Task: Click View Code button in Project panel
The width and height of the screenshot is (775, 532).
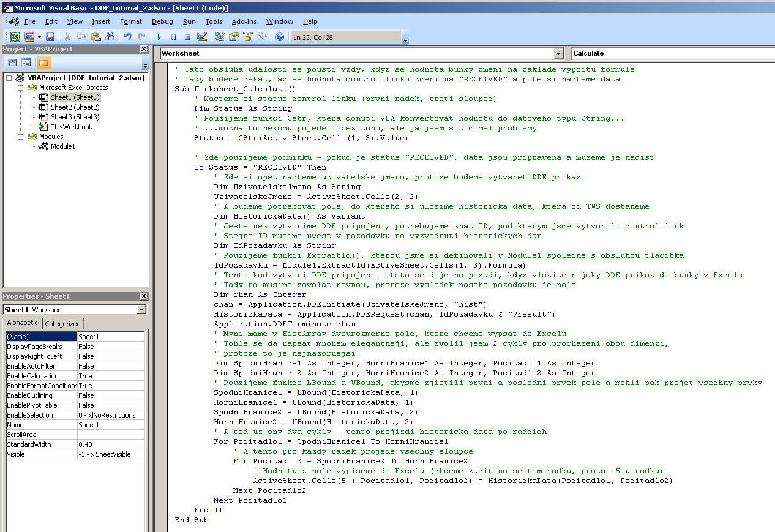Action: click(12, 62)
